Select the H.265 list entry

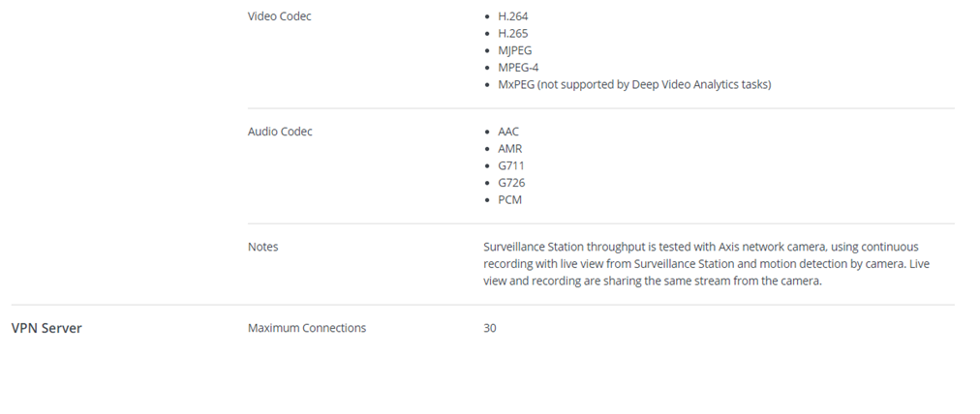pyautogui.click(x=512, y=33)
